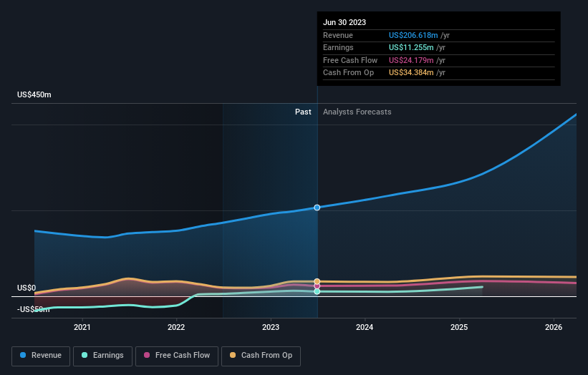Click the orange Cash From Op data point

click(317, 281)
